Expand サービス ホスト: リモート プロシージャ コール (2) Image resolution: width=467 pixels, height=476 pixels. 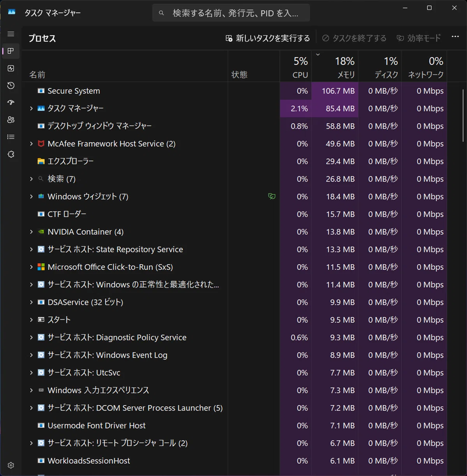coord(31,443)
